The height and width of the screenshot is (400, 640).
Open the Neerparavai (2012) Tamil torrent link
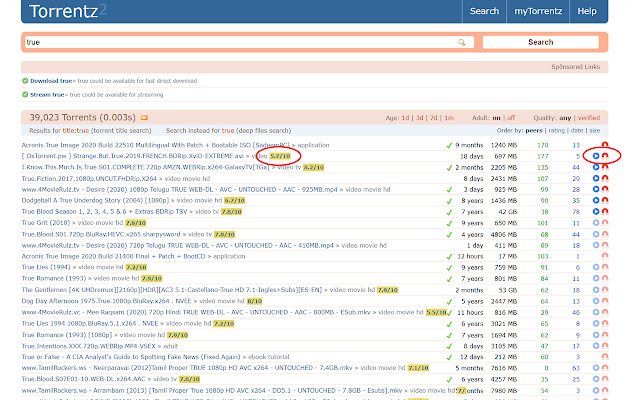(187, 368)
